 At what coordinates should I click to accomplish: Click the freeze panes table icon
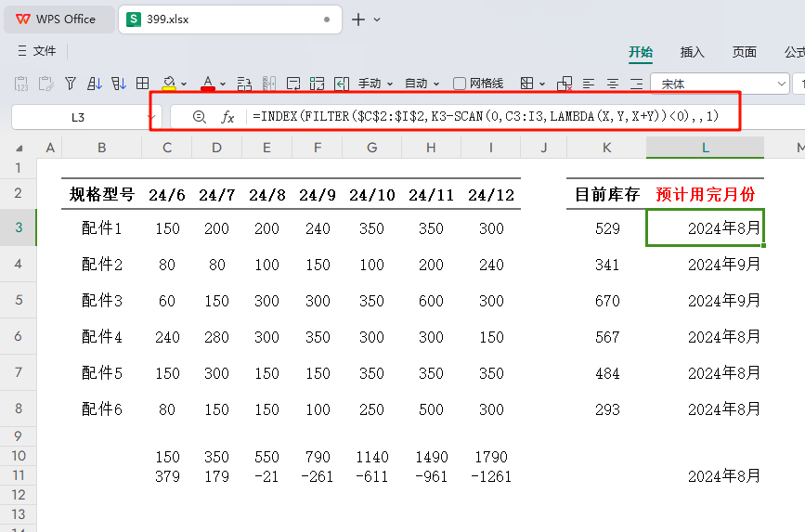(x=526, y=84)
